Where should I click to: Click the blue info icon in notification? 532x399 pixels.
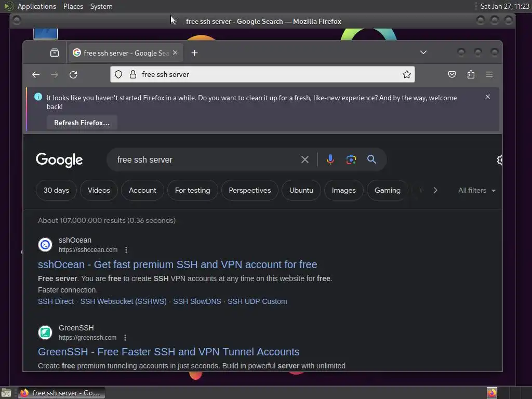(x=38, y=97)
